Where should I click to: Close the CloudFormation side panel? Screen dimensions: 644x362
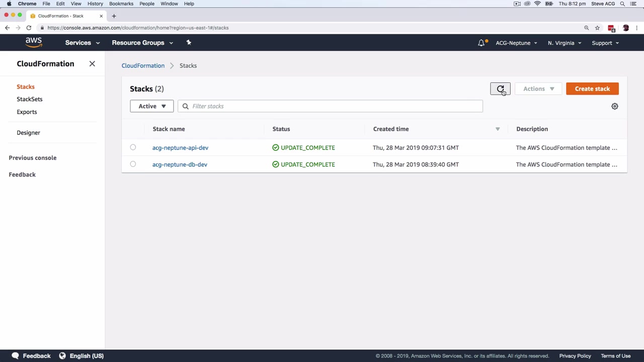pyautogui.click(x=92, y=64)
